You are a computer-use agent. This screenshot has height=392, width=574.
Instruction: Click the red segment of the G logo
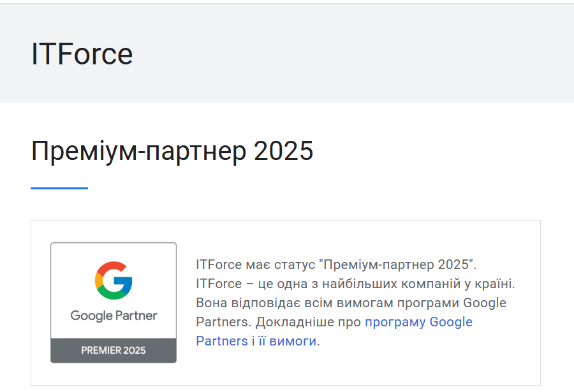click(110, 267)
